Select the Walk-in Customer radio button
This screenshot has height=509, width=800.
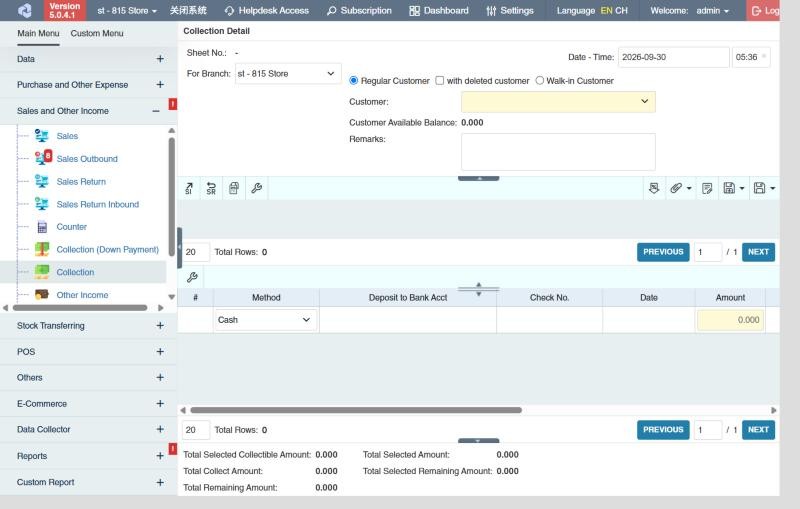point(540,81)
